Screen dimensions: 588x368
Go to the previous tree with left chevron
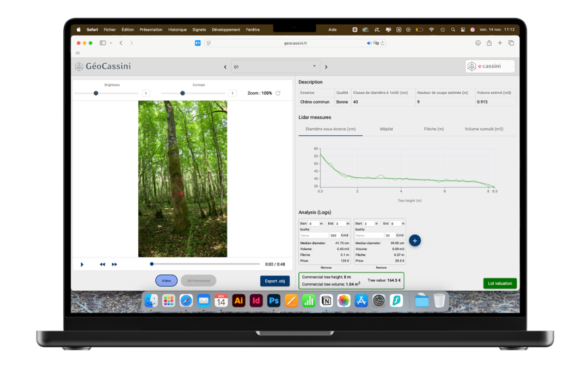(225, 67)
